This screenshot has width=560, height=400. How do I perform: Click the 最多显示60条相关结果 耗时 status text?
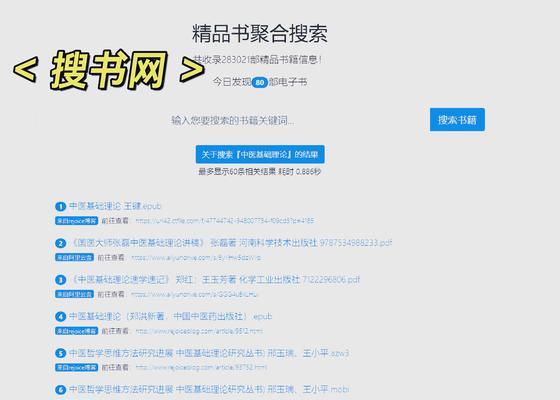(260, 172)
